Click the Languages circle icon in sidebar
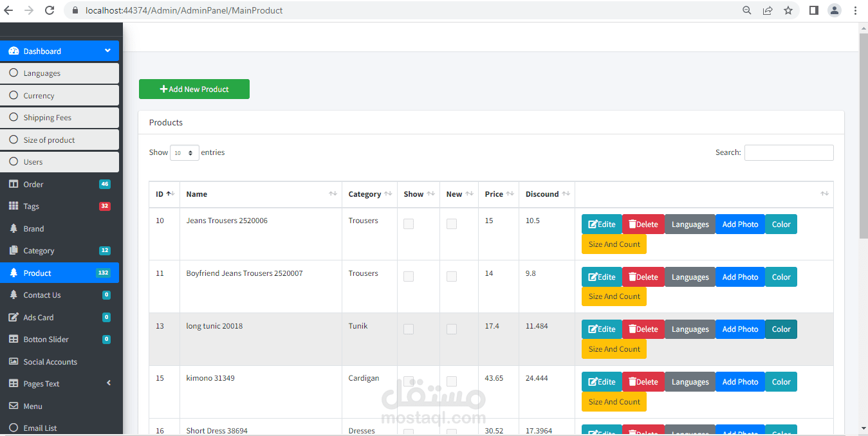 click(14, 73)
